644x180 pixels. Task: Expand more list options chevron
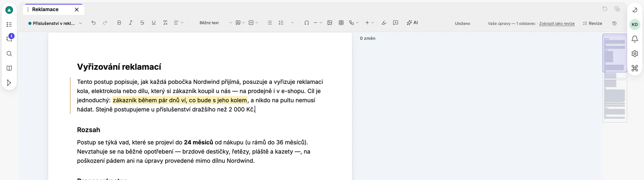(x=292, y=23)
